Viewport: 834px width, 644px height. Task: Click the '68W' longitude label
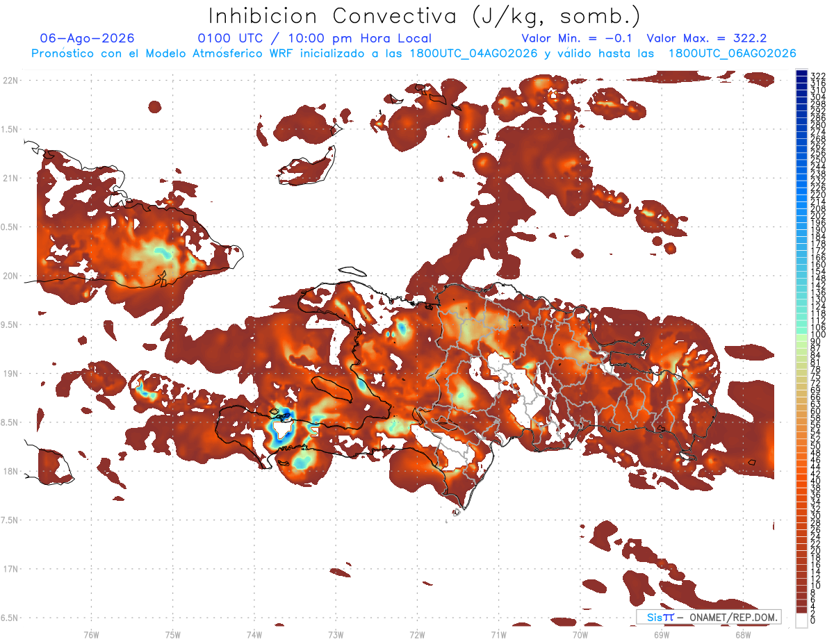coord(743,634)
